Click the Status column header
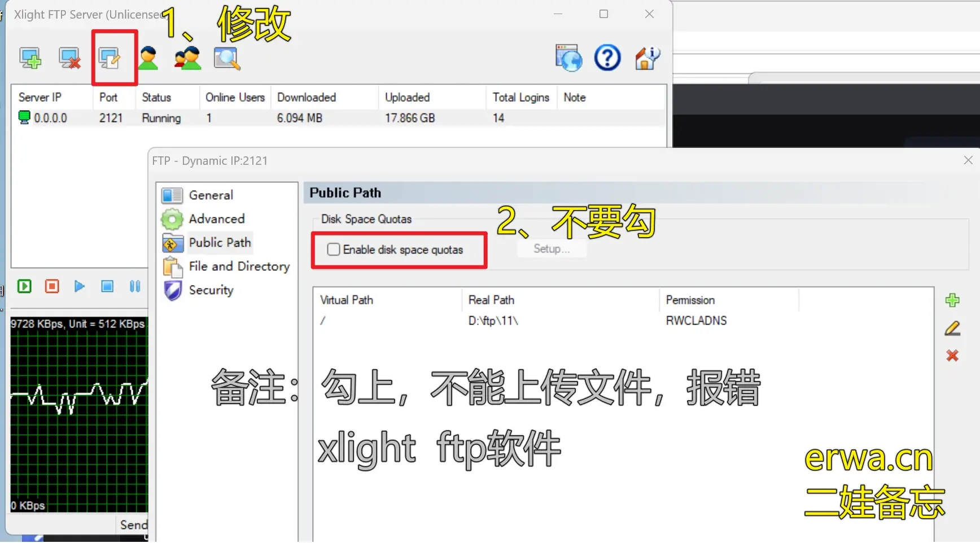This screenshot has width=980, height=543. (x=167, y=97)
